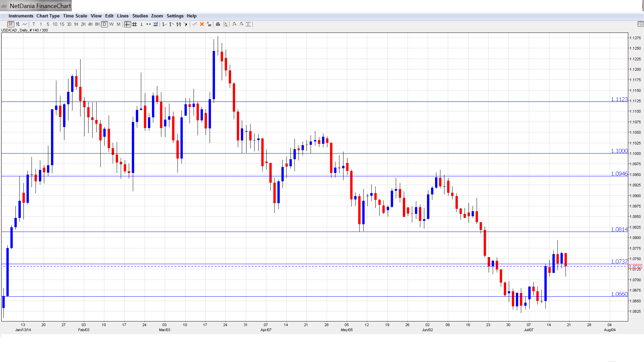
Task: Open the Instruments menu
Action: point(21,16)
